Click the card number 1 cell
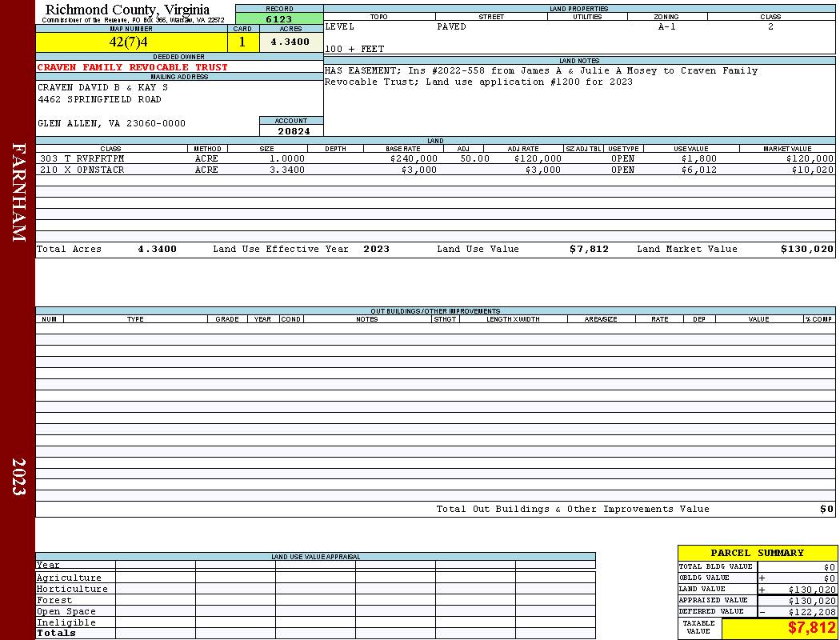 (x=243, y=42)
